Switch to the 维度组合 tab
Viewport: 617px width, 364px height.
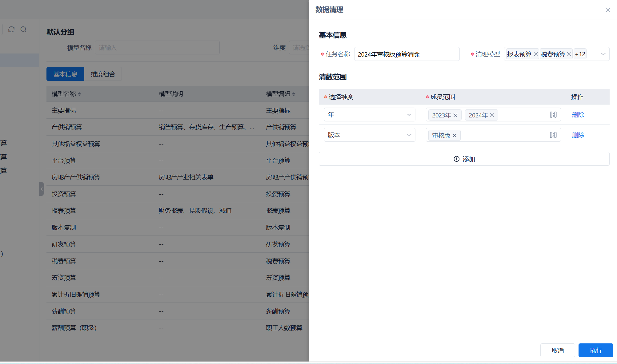click(x=103, y=74)
